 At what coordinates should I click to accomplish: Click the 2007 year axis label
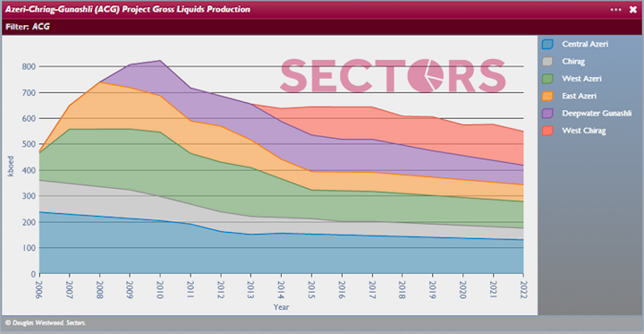tap(70, 289)
